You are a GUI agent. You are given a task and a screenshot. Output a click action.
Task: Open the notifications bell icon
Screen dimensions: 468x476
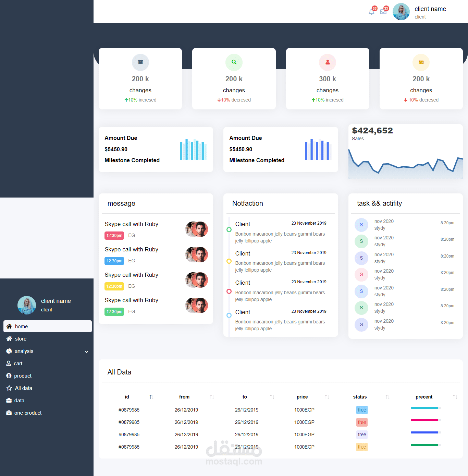point(372,12)
